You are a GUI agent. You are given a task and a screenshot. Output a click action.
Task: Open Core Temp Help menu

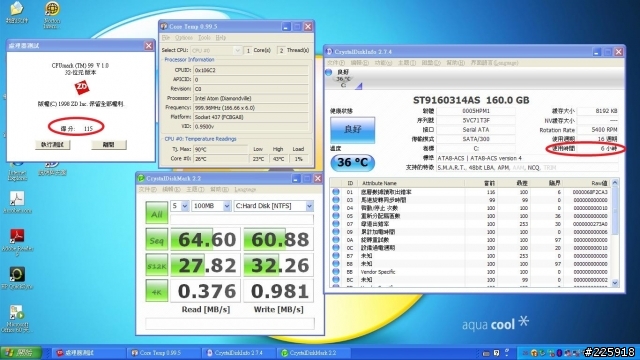(x=220, y=38)
